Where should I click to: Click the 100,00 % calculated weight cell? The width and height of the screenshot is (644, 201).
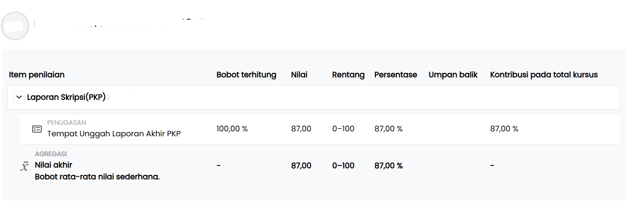(232, 129)
